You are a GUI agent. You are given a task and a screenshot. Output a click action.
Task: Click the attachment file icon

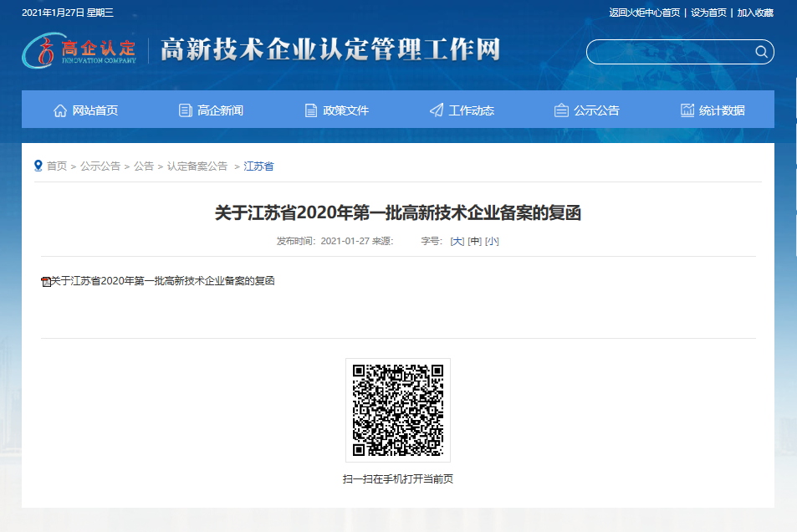[x=46, y=281]
